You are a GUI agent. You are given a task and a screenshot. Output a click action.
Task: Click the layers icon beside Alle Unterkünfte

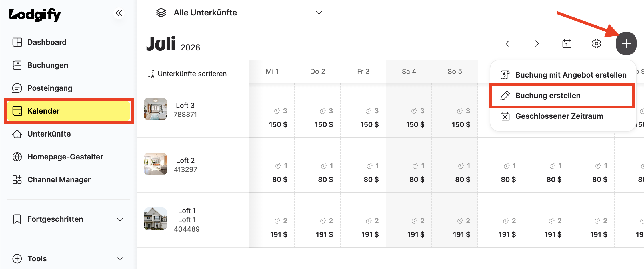point(161,13)
